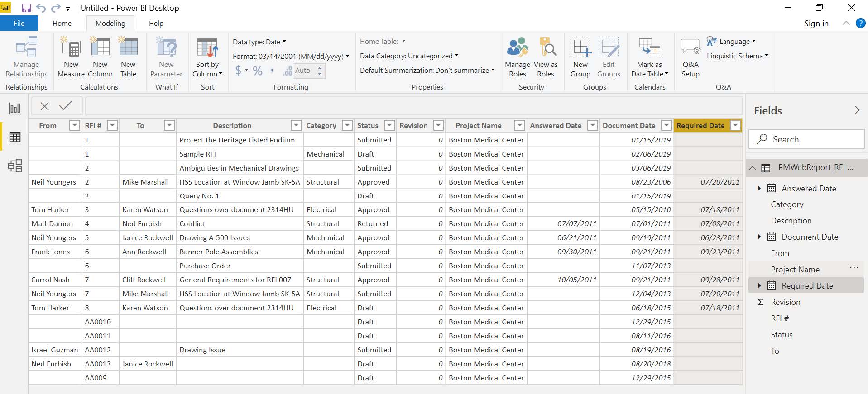Click the Undo arrow icon
The height and width of the screenshot is (394, 868).
(x=41, y=8)
